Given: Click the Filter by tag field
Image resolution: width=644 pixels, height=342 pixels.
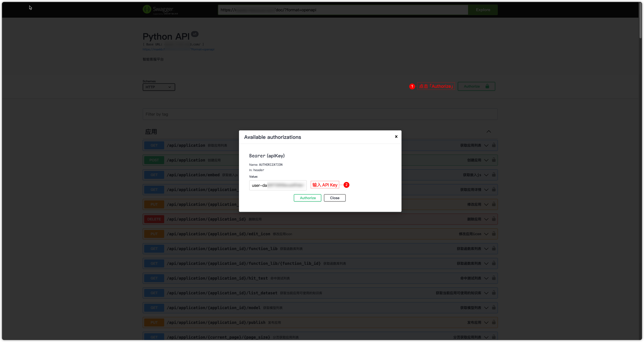Looking at the screenshot, I should [320, 114].
